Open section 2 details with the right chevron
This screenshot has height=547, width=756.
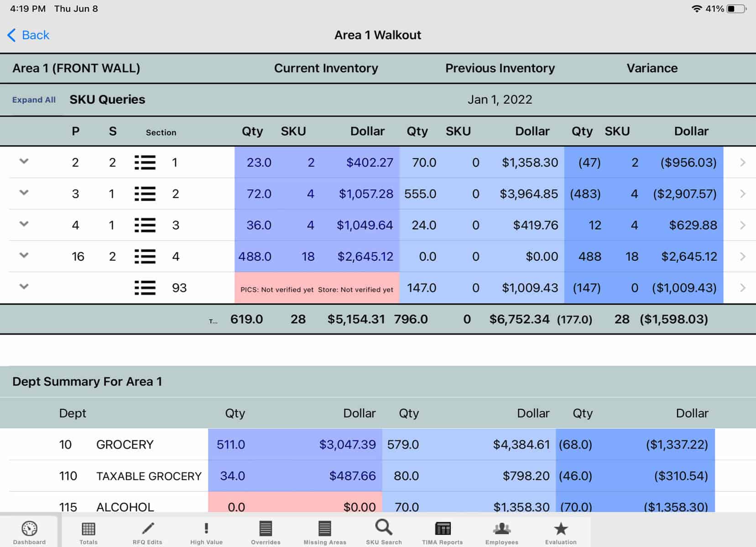743,193
